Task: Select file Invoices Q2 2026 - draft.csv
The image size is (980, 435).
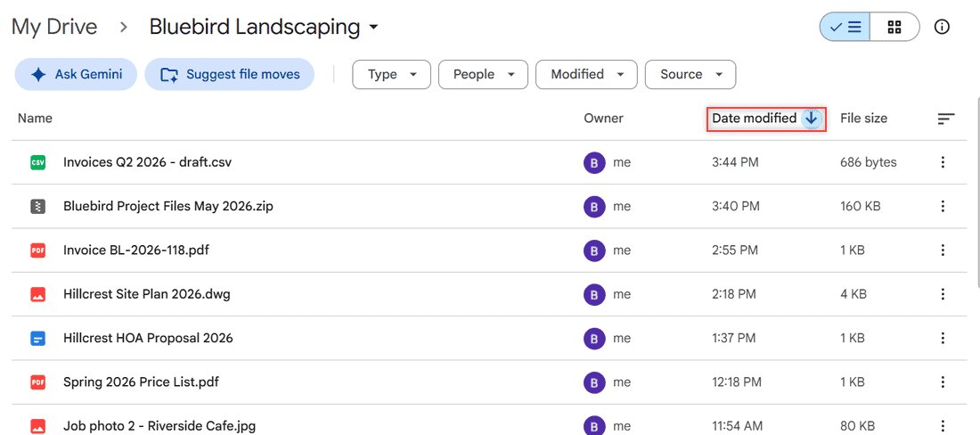Action: [x=148, y=162]
